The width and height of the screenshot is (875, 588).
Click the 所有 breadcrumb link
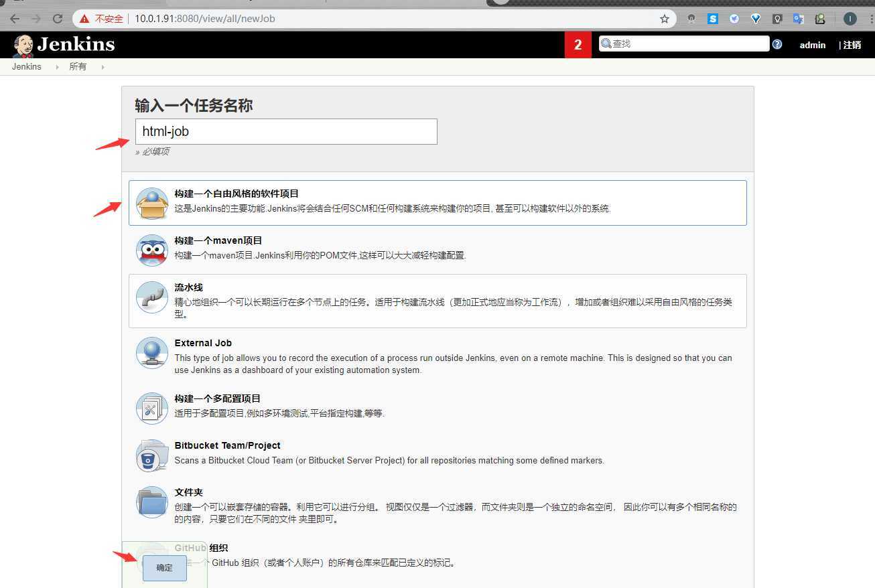point(78,67)
